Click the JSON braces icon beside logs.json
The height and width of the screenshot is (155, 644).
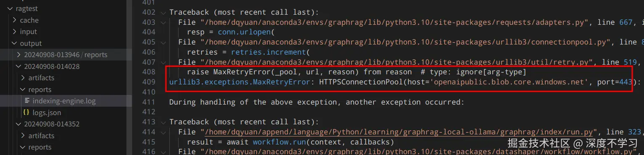tap(26, 113)
